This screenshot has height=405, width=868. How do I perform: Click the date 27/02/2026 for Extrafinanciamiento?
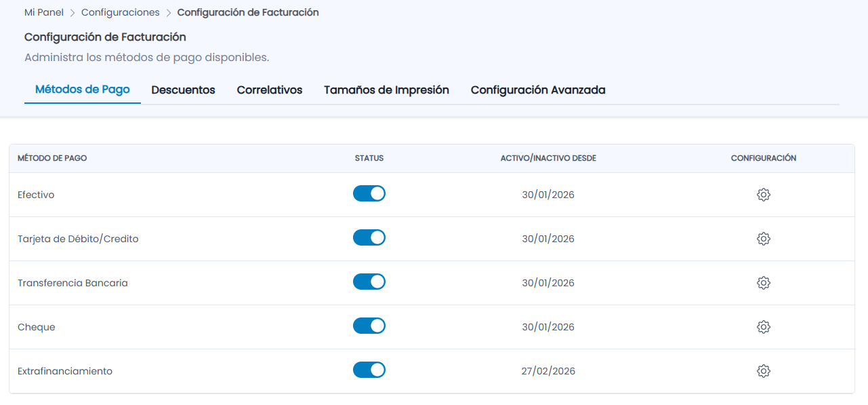click(x=548, y=371)
